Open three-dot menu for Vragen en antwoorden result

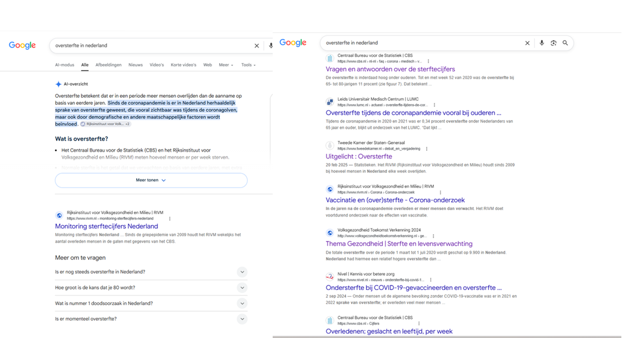(x=428, y=61)
